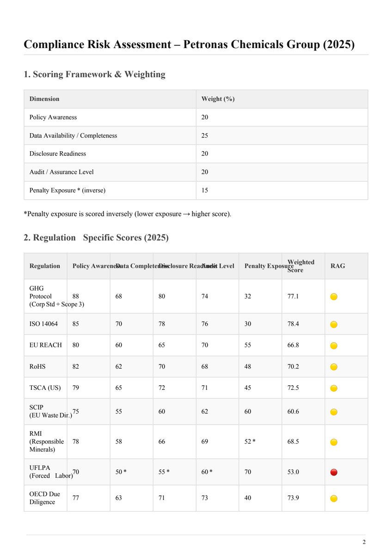The width and height of the screenshot is (392, 555).
Task: Click the document title mentioning Petronas Chemicals Group
Action: [189, 44]
